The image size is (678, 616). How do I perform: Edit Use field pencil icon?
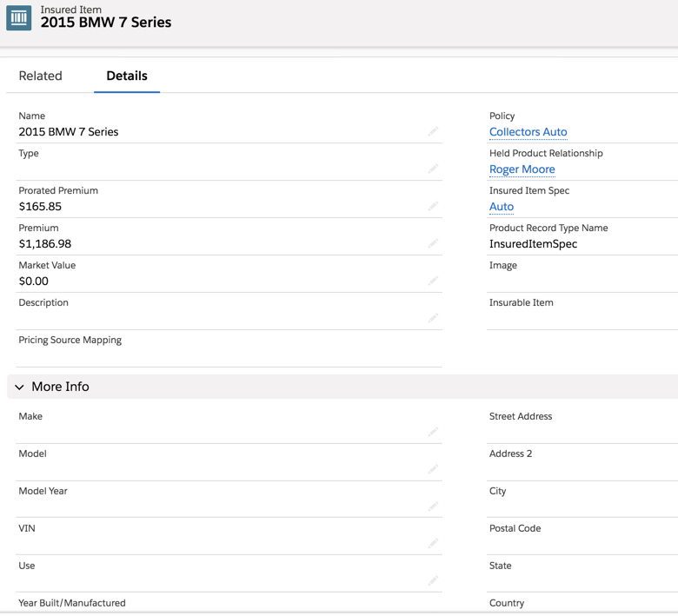(433, 580)
